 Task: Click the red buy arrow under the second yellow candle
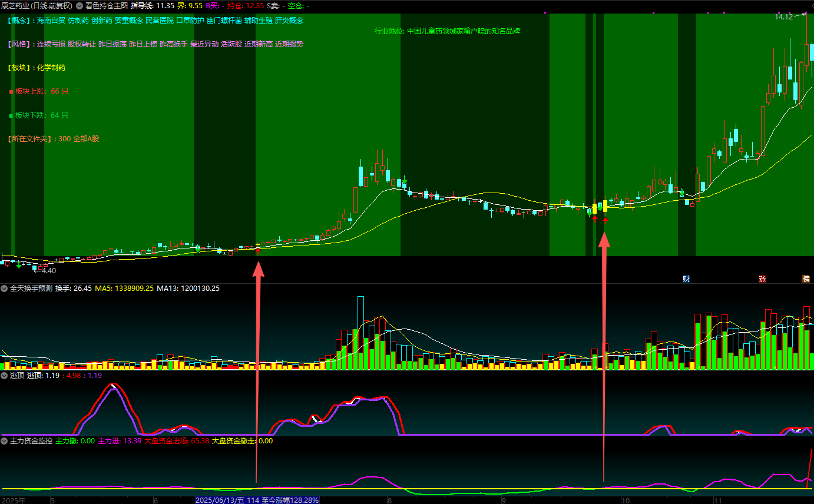(605, 221)
